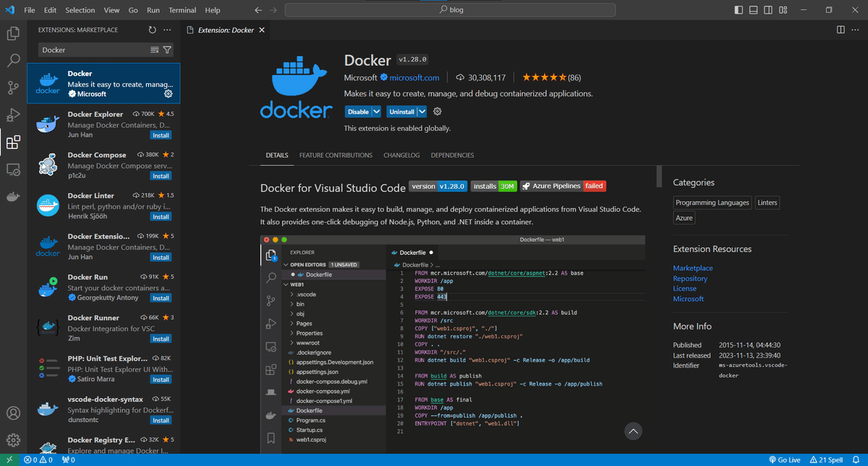Switch to the Changelog tab
This screenshot has height=466, width=868.
pos(401,155)
